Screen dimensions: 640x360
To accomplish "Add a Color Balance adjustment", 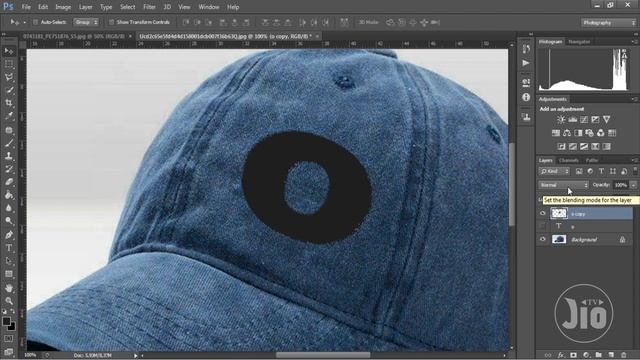I will [x=567, y=133].
